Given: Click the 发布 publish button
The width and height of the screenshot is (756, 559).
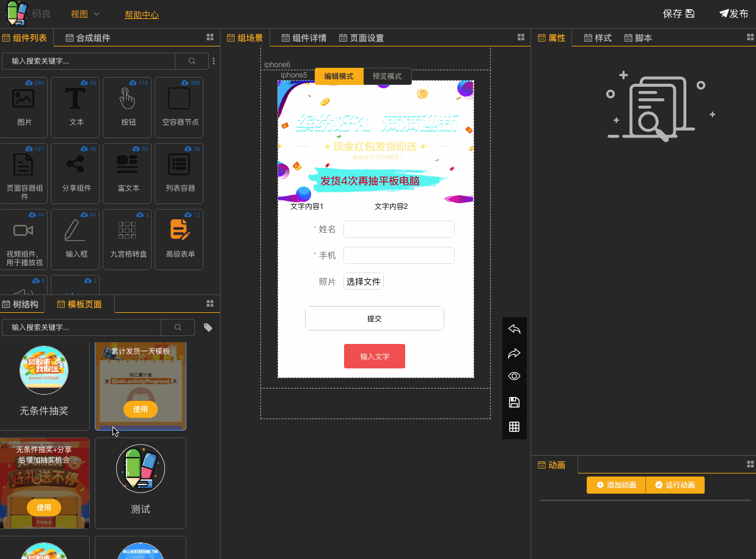Looking at the screenshot, I should [734, 13].
